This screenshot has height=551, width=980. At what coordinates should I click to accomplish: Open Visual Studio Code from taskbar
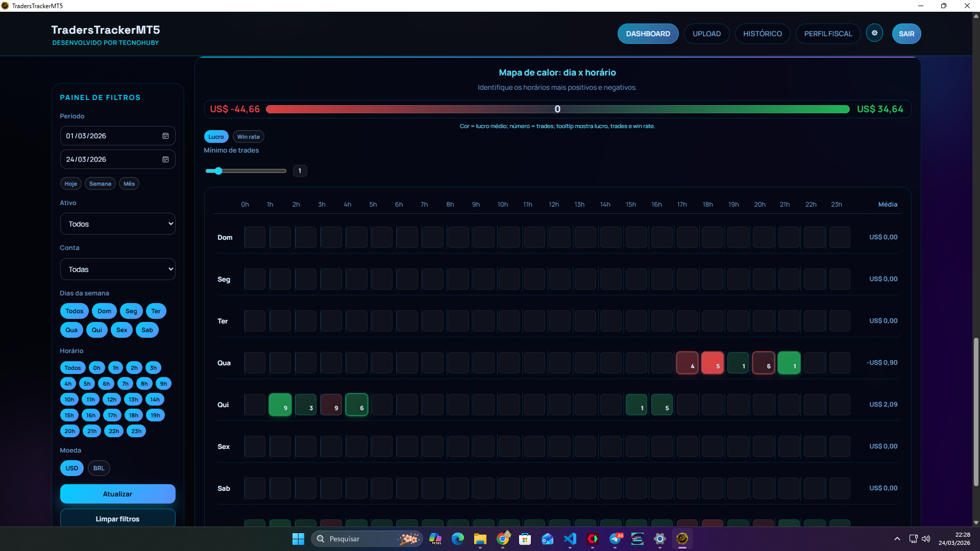click(570, 539)
